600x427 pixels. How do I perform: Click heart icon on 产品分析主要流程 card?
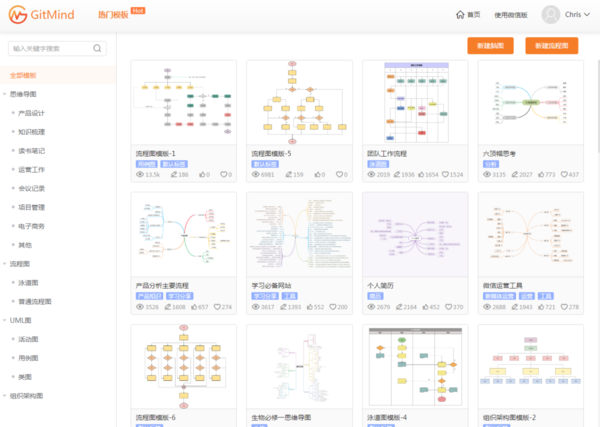[x=217, y=307]
